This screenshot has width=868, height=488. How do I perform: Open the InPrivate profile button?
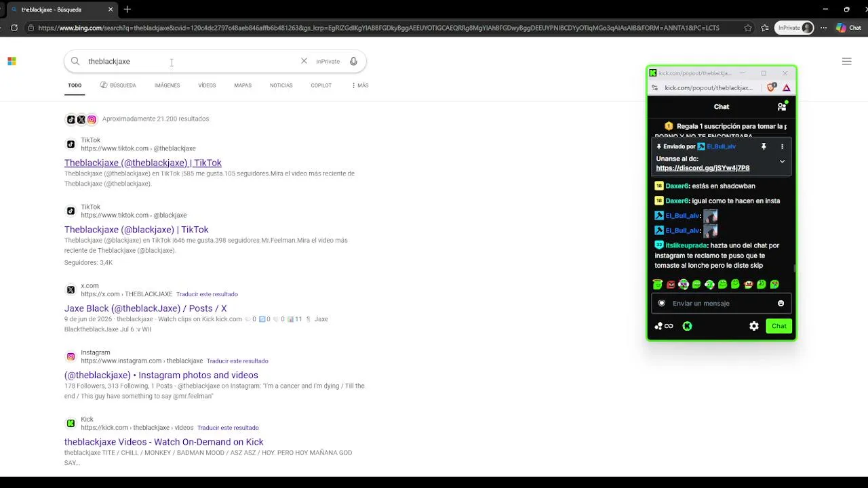(x=794, y=28)
